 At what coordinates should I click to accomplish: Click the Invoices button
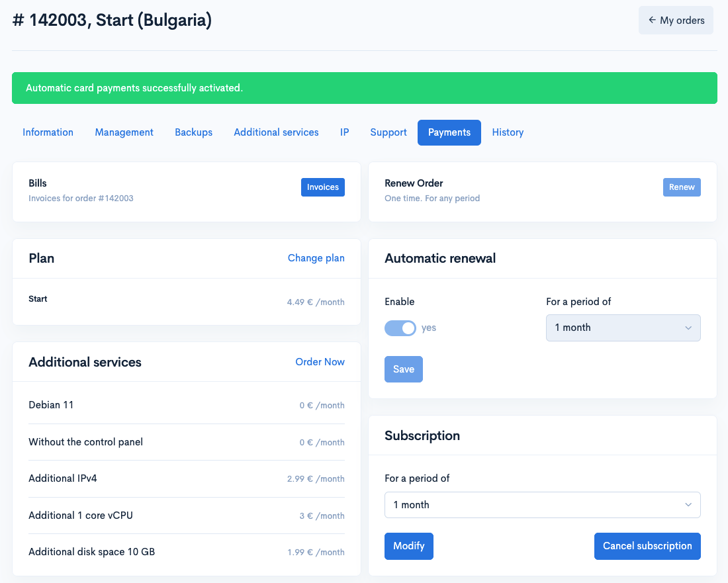point(323,187)
